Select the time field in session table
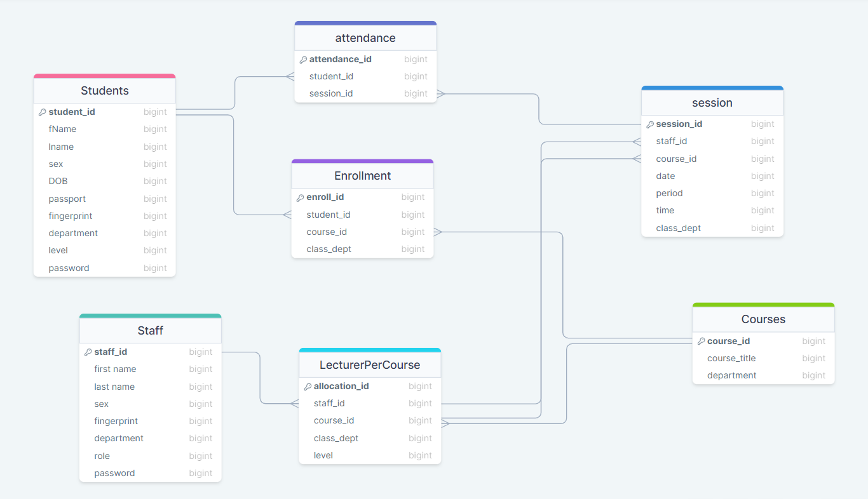The image size is (868, 499). tap(712, 210)
